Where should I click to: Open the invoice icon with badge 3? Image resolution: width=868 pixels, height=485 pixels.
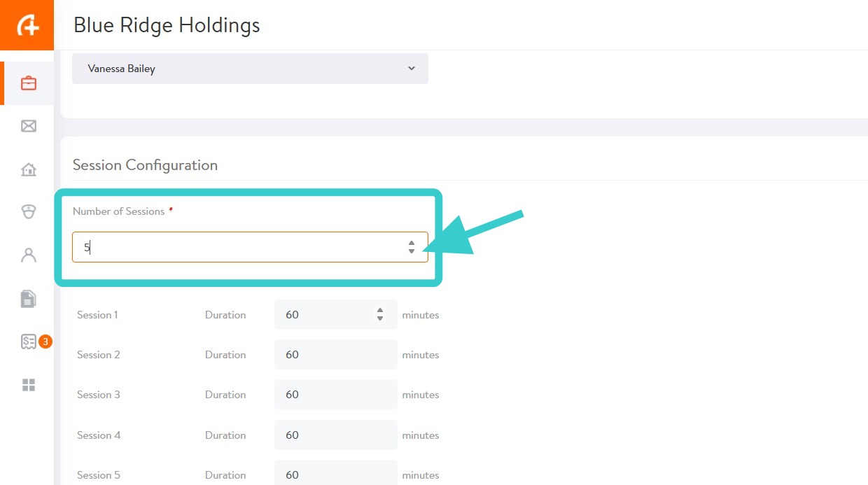pos(29,342)
